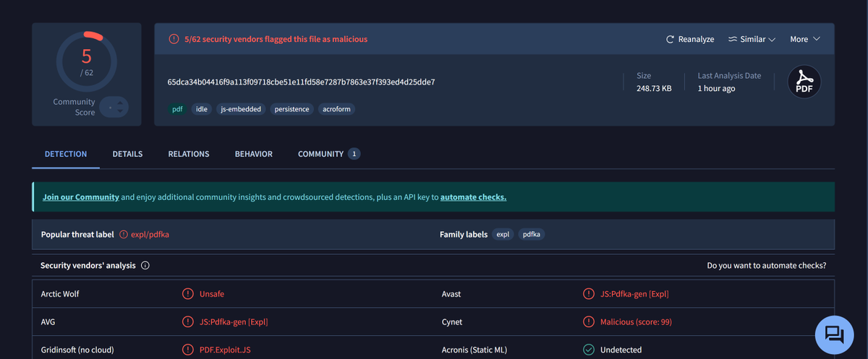Switch to the BEHAVIOR tab
Viewport: 868px width, 359px height.
coord(254,154)
